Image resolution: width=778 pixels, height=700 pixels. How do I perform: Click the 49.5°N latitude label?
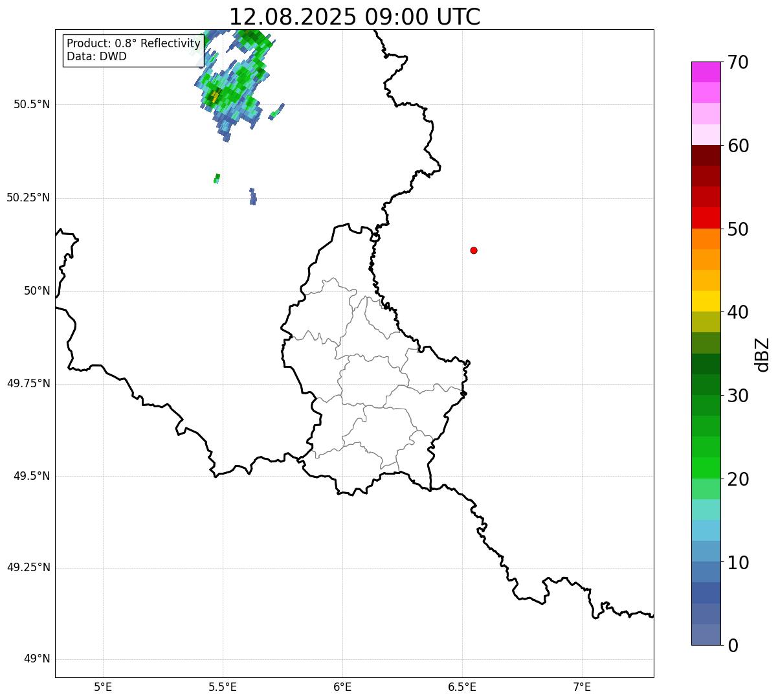32,476
